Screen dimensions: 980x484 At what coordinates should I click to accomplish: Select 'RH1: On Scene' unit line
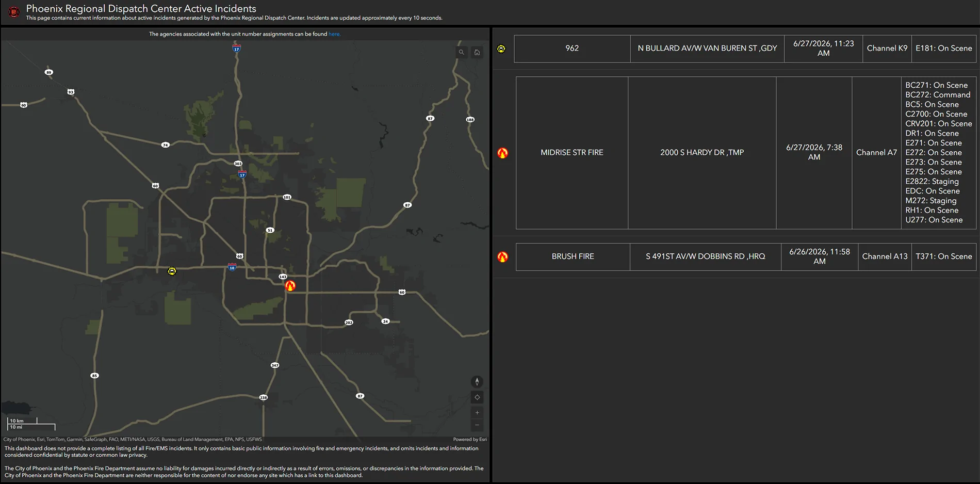pos(932,211)
